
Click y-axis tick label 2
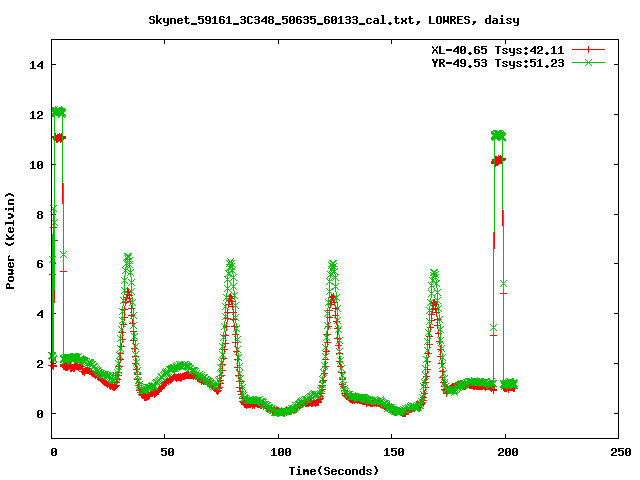(40, 364)
